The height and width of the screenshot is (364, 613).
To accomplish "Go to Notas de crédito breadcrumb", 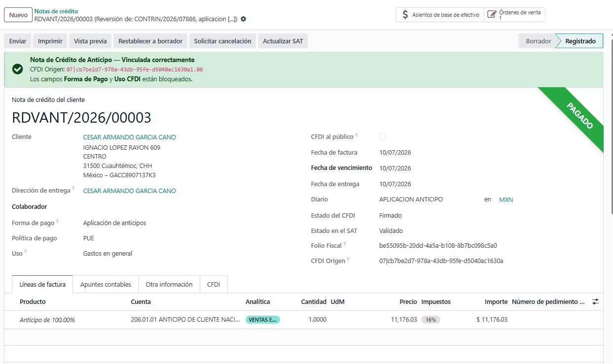I will click(56, 11).
